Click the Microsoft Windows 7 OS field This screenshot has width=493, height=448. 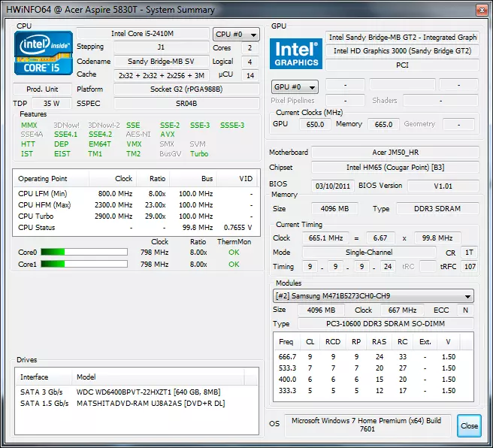pyautogui.click(x=367, y=424)
